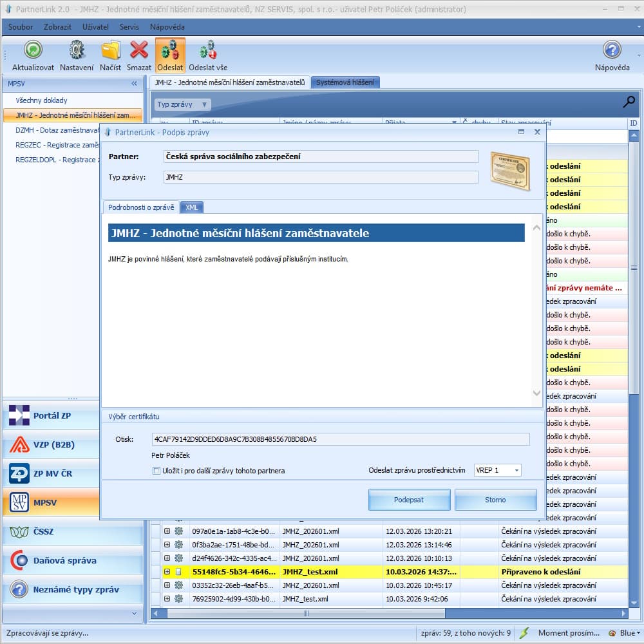Screen dimensions: 644x644
Task: Click the Aktualizovat refresh icon
Action: click(x=33, y=50)
